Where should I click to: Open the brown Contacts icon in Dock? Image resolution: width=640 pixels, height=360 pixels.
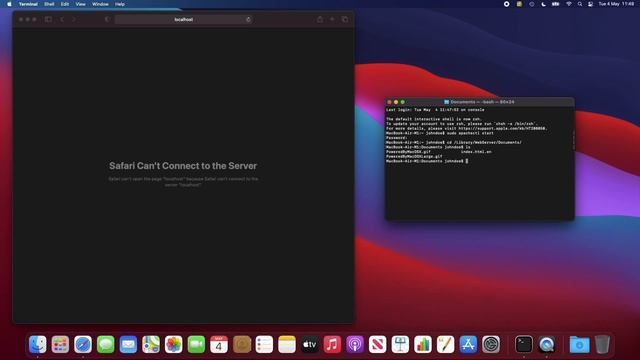coord(242,344)
